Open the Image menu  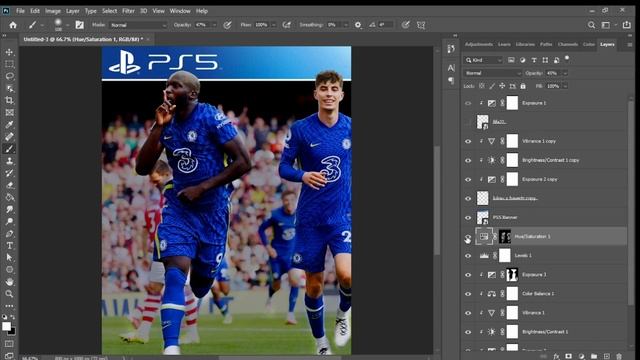[53, 11]
